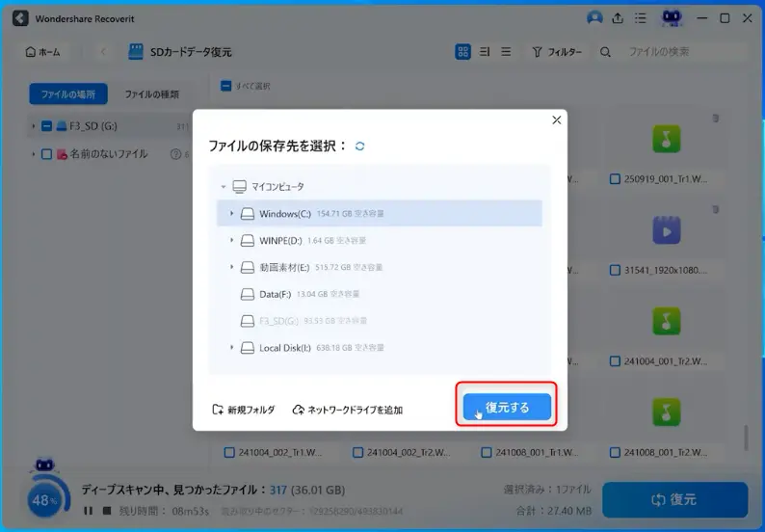Viewport: 765px width, 532px height.
Task: Click the blue 復元する button in dialog
Action: (x=507, y=407)
